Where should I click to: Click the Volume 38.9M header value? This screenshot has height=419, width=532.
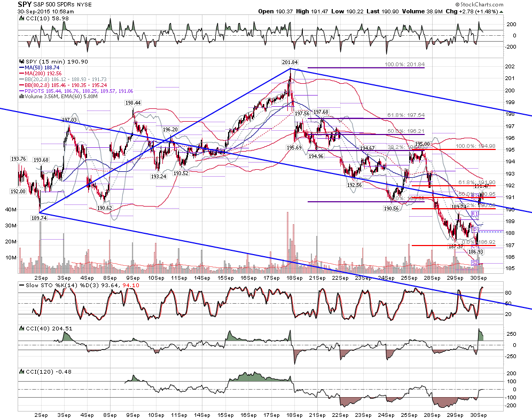click(422, 12)
